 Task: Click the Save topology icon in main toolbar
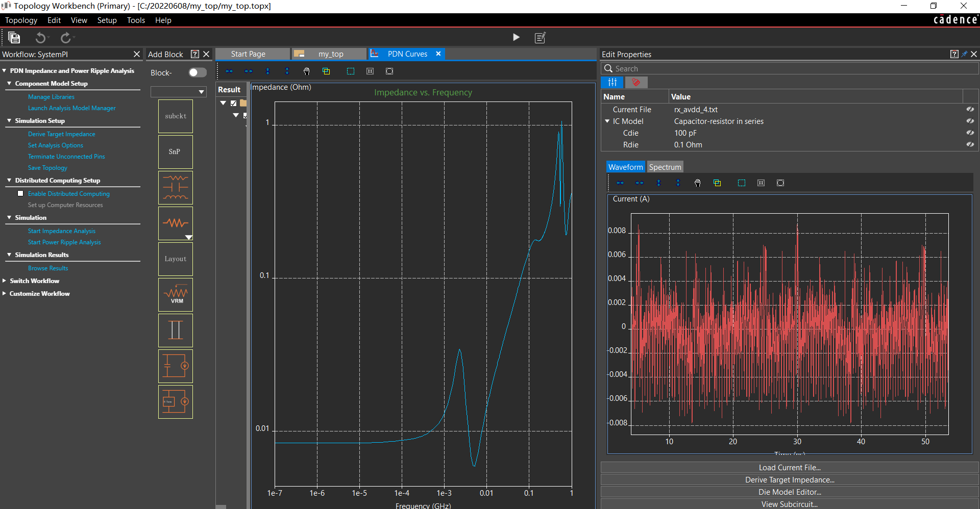(14, 38)
